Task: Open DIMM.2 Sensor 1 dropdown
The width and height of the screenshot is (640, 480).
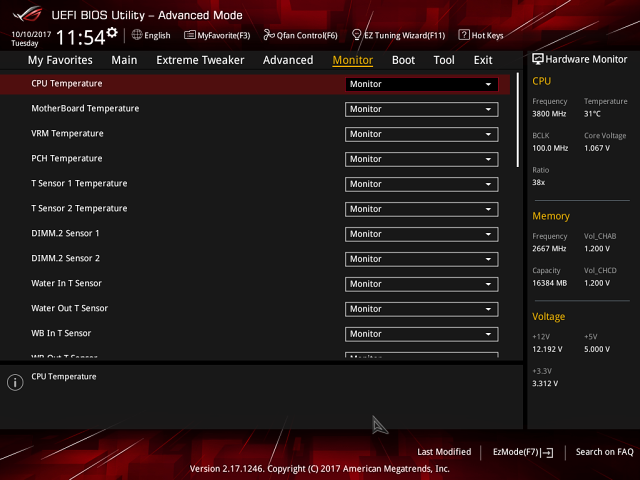Action: (x=422, y=234)
